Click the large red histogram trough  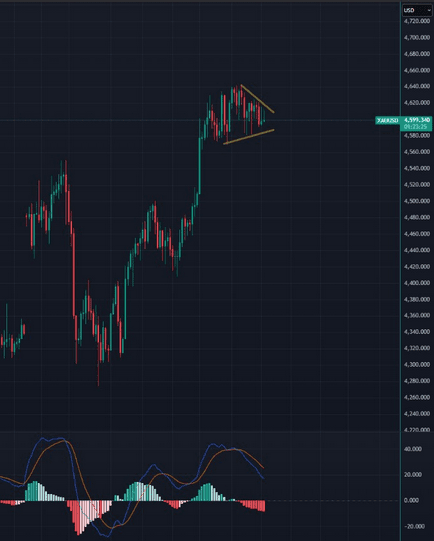78,518
